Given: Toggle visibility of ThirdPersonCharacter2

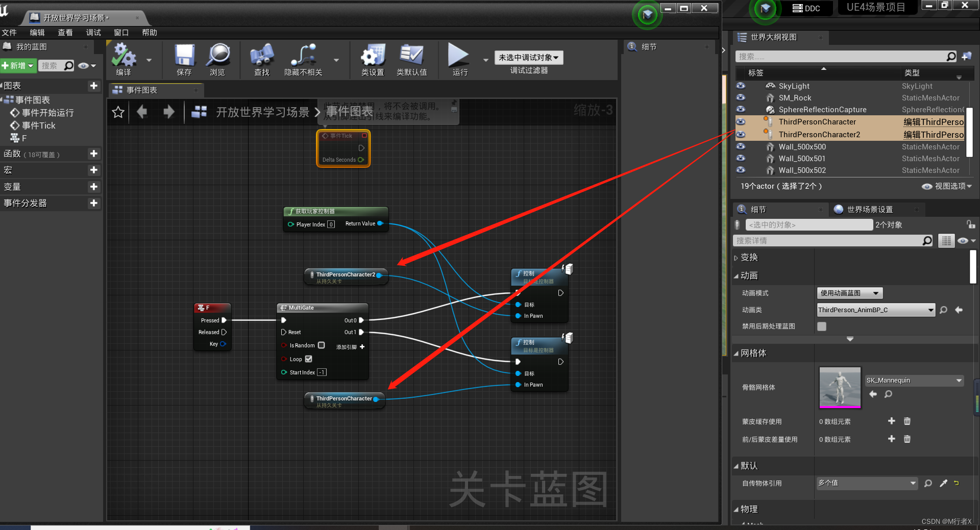Looking at the screenshot, I should (x=741, y=135).
